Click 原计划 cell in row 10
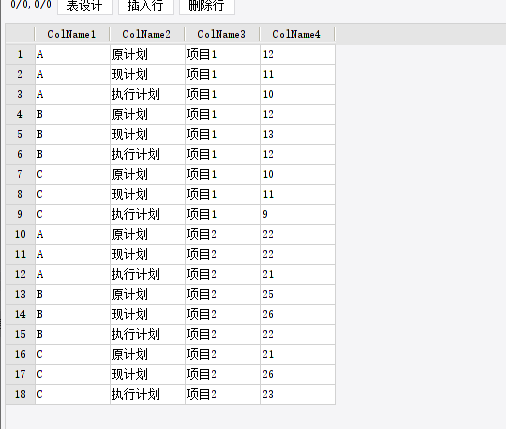 pyautogui.click(x=148, y=234)
